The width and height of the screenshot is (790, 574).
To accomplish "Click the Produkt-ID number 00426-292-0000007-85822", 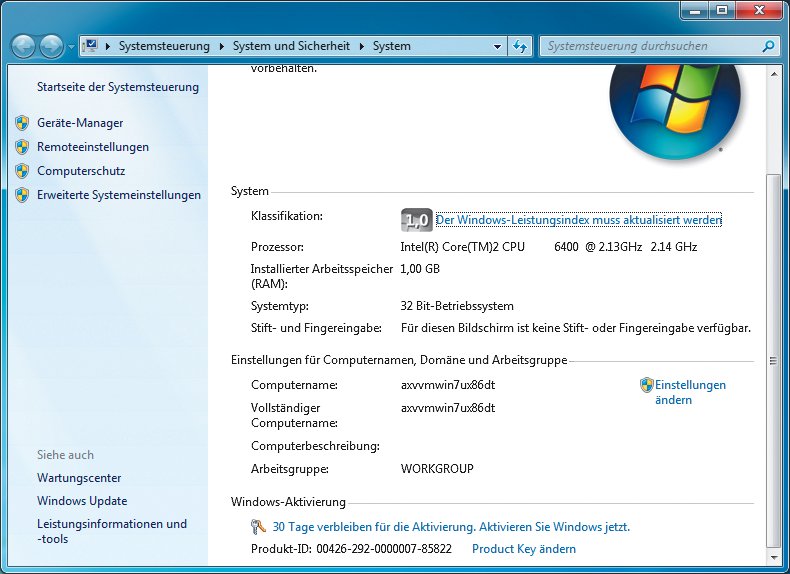I will tap(384, 549).
